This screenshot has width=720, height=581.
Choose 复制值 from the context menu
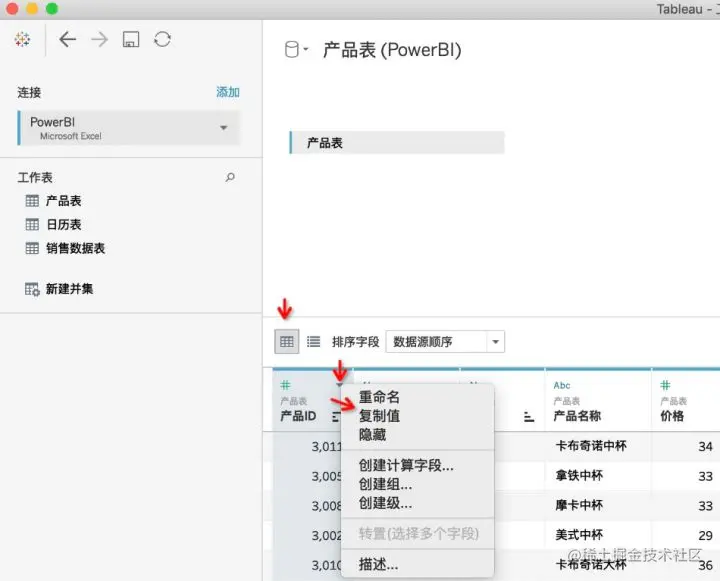pyautogui.click(x=379, y=416)
